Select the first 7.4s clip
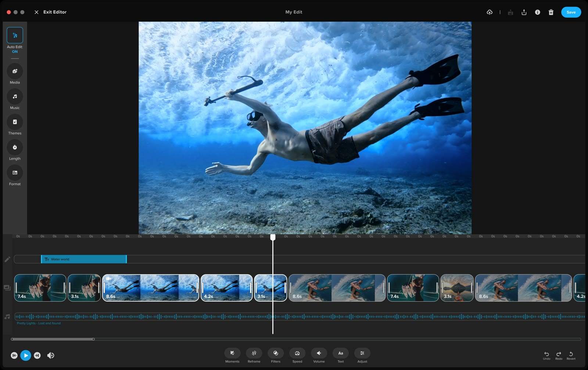 [x=40, y=288]
